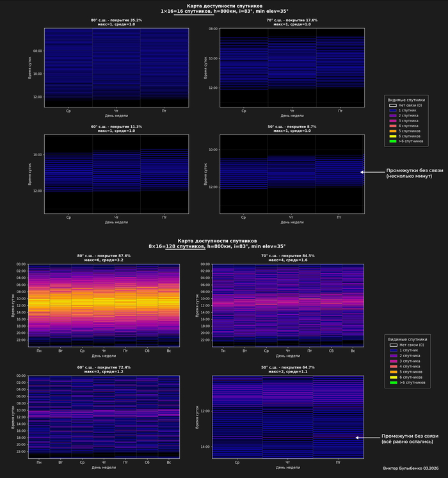Image resolution: width=448 pixels, height=478 pixels.
Task: Click the purple '2 спутника' swatch in lower legend
Action: tap(394, 356)
